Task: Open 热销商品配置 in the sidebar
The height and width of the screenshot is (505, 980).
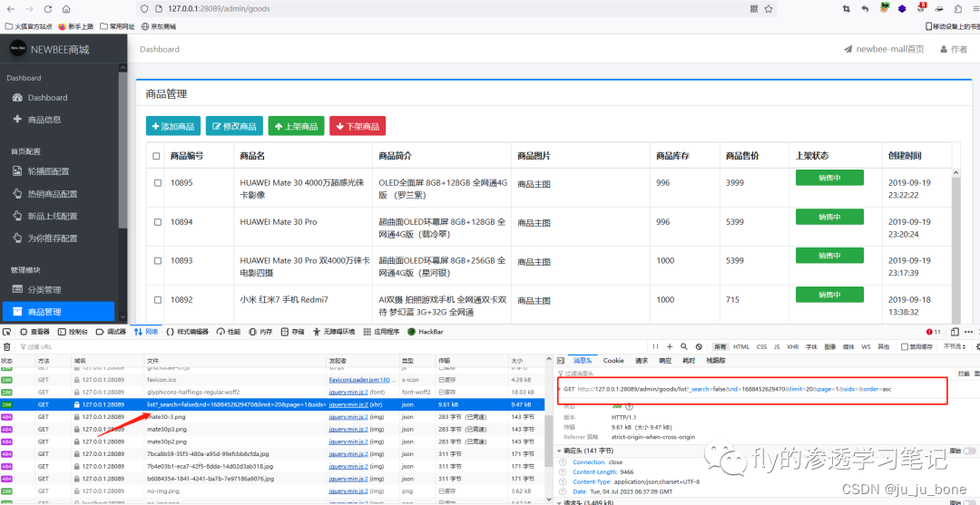Action: [45, 193]
